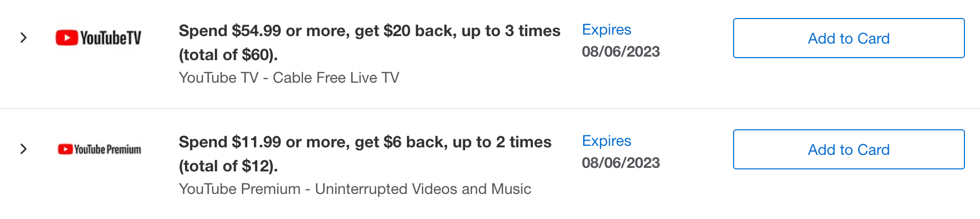Select 'Uninterrupted Videos and Music' description text

(x=423, y=189)
